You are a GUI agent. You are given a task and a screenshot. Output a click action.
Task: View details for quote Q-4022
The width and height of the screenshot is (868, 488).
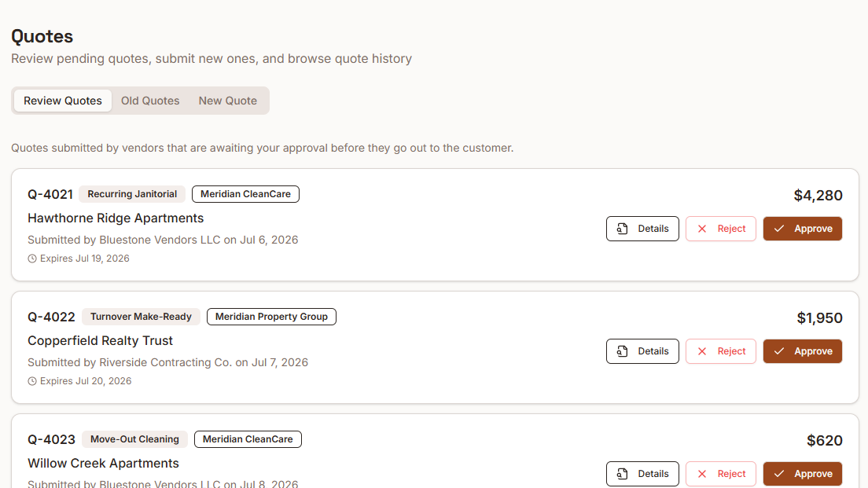pos(642,351)
